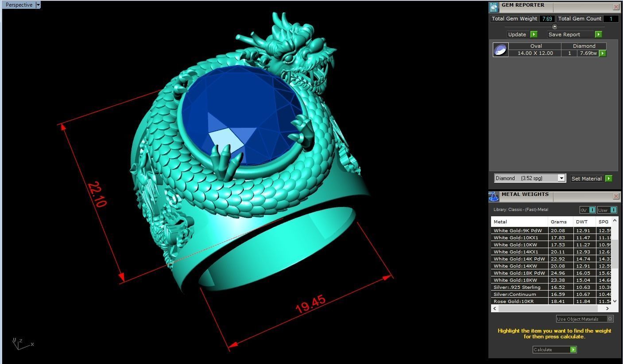This screenshot has height=364, width=623.
Task: Click the green arrow next to Save Report
Action: (598, 34)
